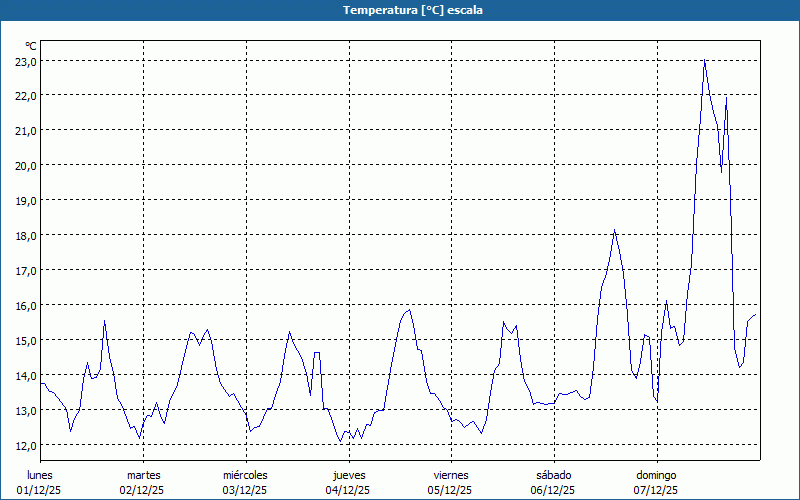Click the 15,0 temperature axis label
Image resolution: width=800 pixels, height=500 pixels.
[x=26, y=340]
